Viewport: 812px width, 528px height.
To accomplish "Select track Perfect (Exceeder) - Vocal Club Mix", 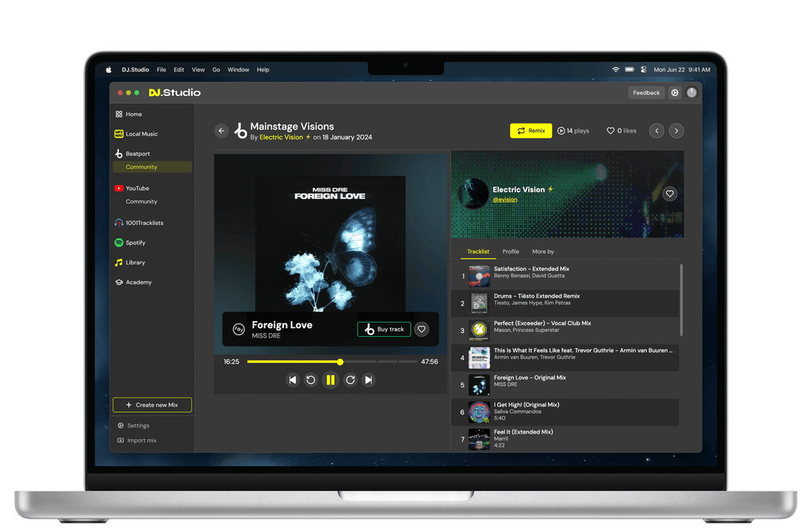I will pos(565,331).
